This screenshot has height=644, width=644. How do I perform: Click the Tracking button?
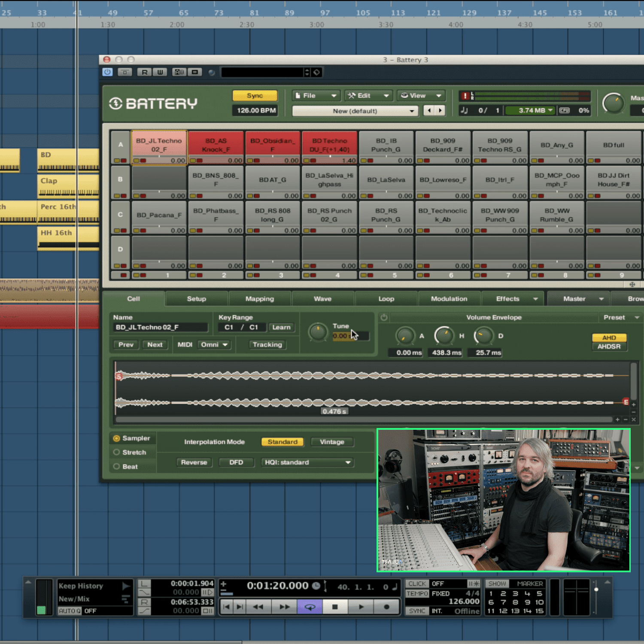click(x=267, y=345)
